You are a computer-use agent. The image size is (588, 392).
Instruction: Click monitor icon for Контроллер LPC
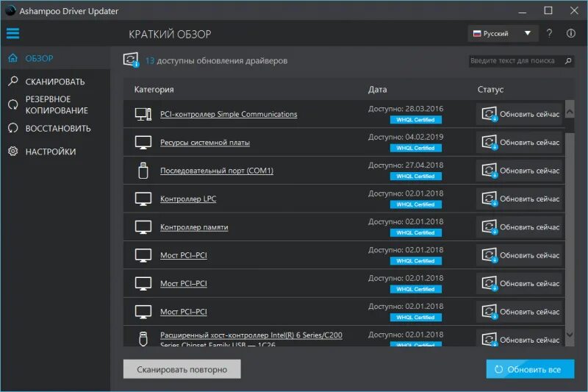(x=143, y=199)
